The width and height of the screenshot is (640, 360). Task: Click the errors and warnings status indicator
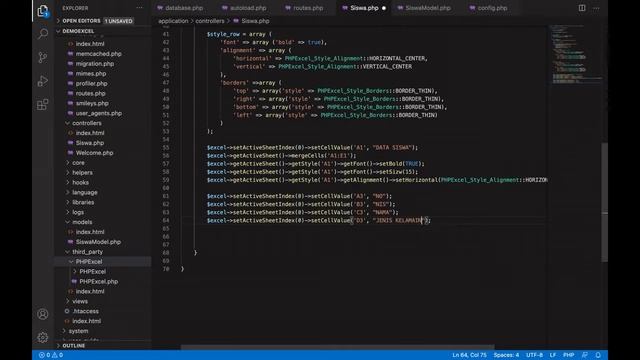click(x=51, y=355)
